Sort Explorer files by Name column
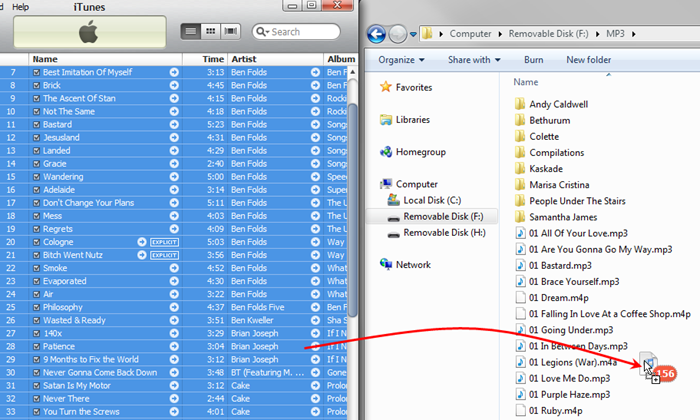700x420 pixels. 525,82
